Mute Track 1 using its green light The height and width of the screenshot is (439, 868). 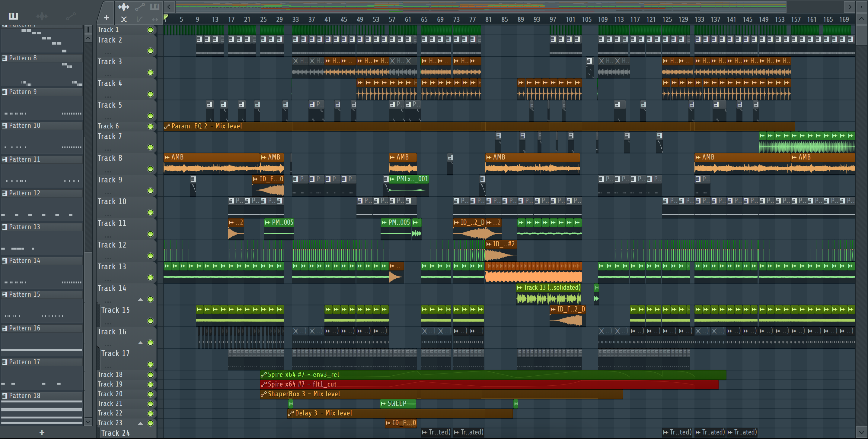[x=150, y=30]
